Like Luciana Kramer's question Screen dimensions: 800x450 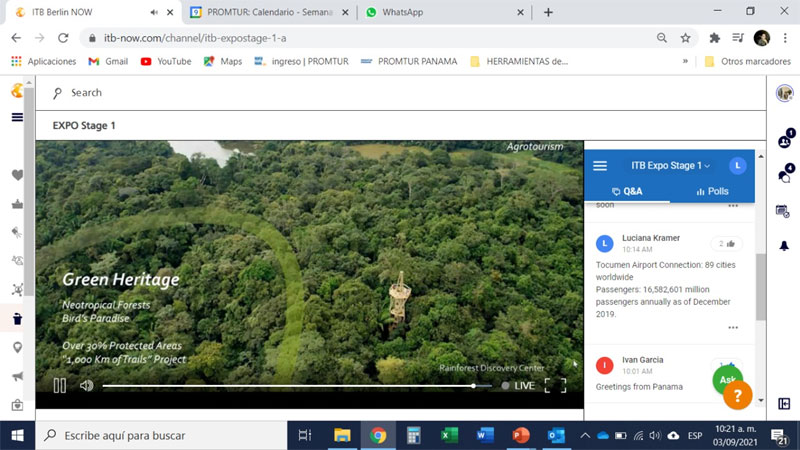point(727,244)
